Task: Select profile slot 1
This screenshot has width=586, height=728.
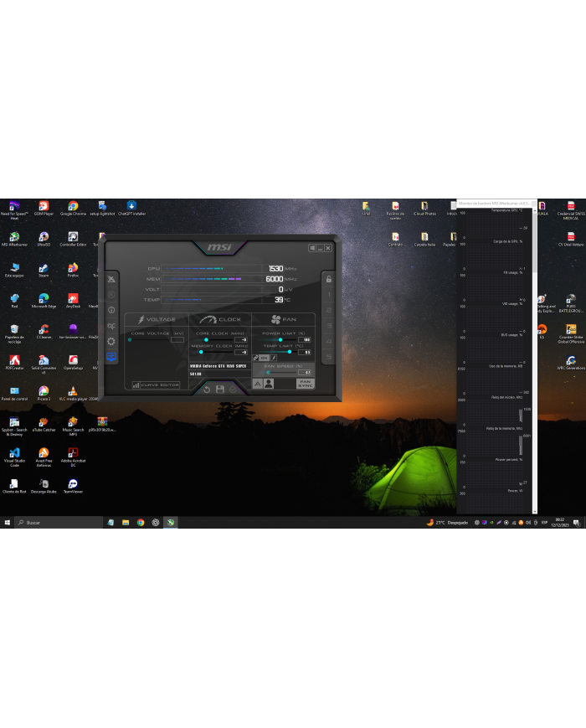Action: pos(329,295)
